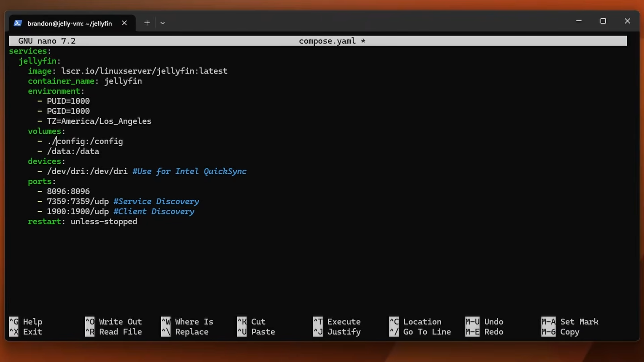Viewport: 644px width, 362px height.
Task: Click the terminal icon on the brandon@jelly-vm tab
Action: coord(17,23)
